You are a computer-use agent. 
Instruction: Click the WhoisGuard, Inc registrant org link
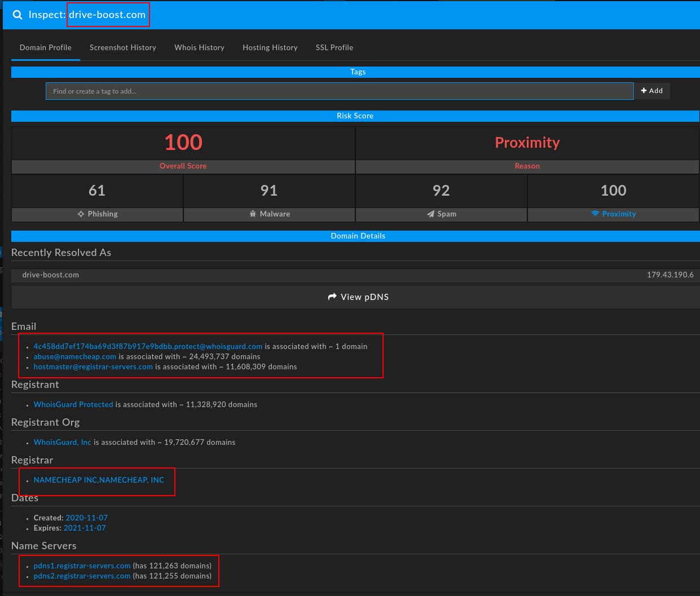click(x=62, y=442)
